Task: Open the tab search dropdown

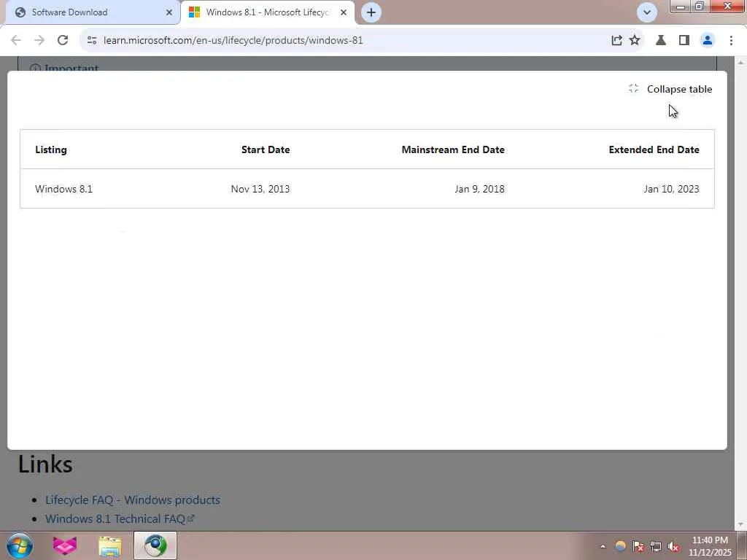Action: (647, 12)
